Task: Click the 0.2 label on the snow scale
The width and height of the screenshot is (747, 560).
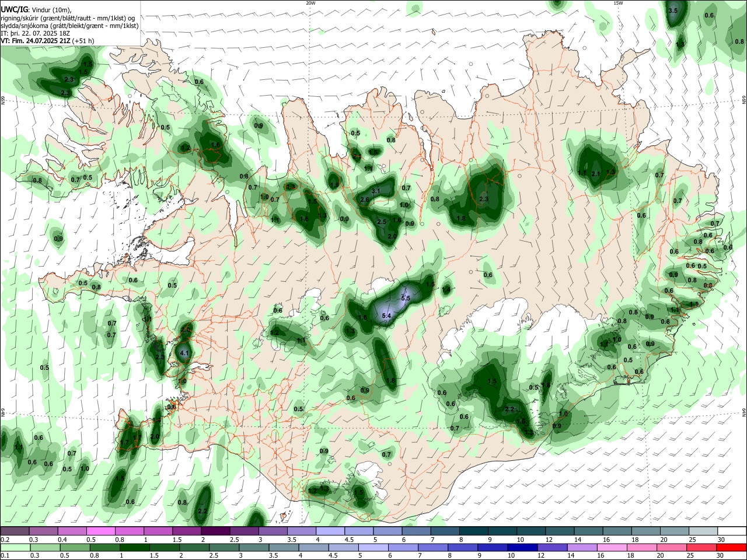Action: point(5,539)
